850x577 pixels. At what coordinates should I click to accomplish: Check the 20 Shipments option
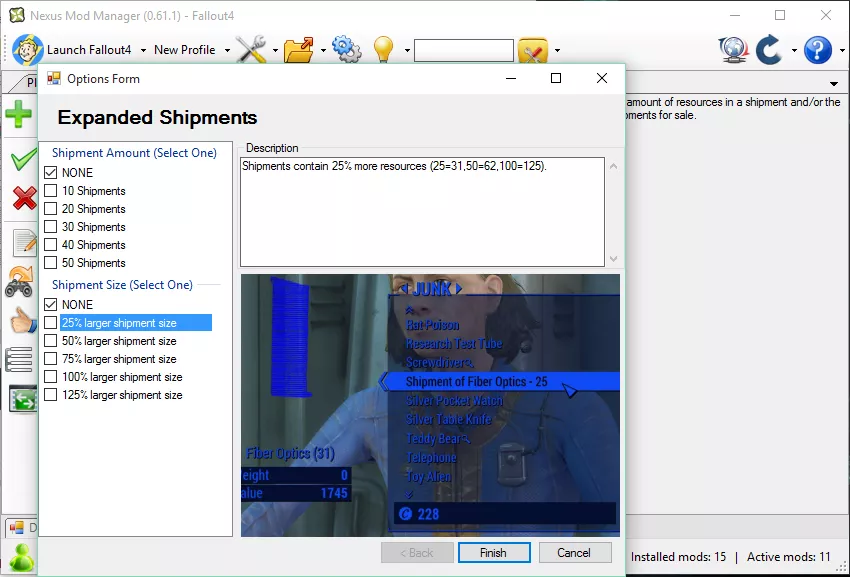(50, 208)
